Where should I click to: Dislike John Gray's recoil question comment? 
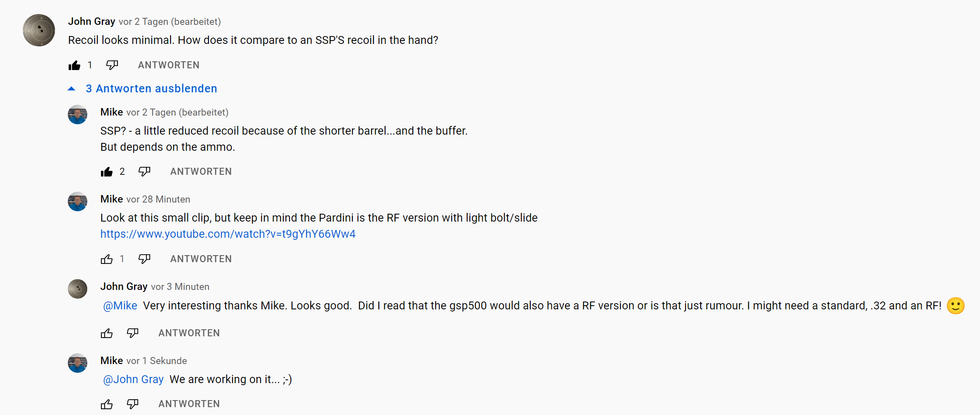coord(112,65)
